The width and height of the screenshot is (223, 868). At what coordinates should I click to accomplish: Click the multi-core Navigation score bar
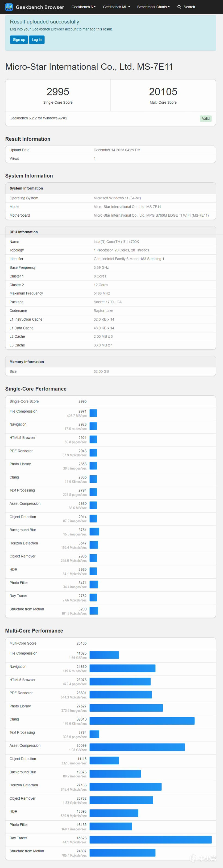[123, 668]
